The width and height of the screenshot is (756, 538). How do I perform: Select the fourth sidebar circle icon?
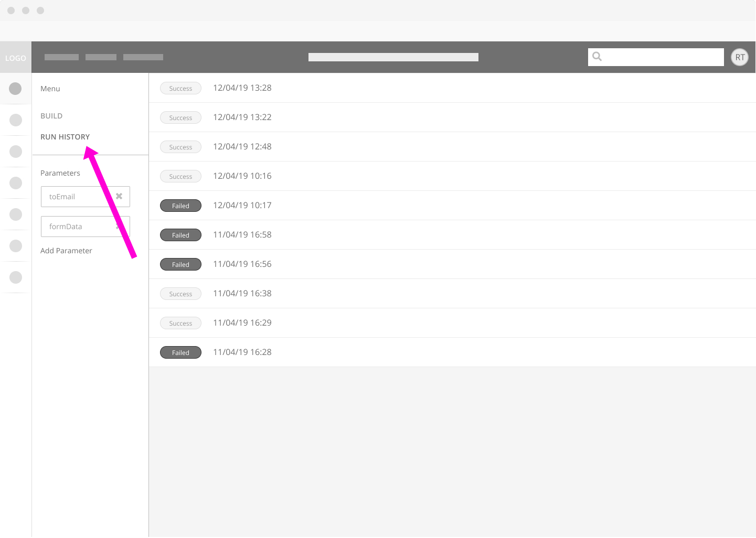click(15, 182)
